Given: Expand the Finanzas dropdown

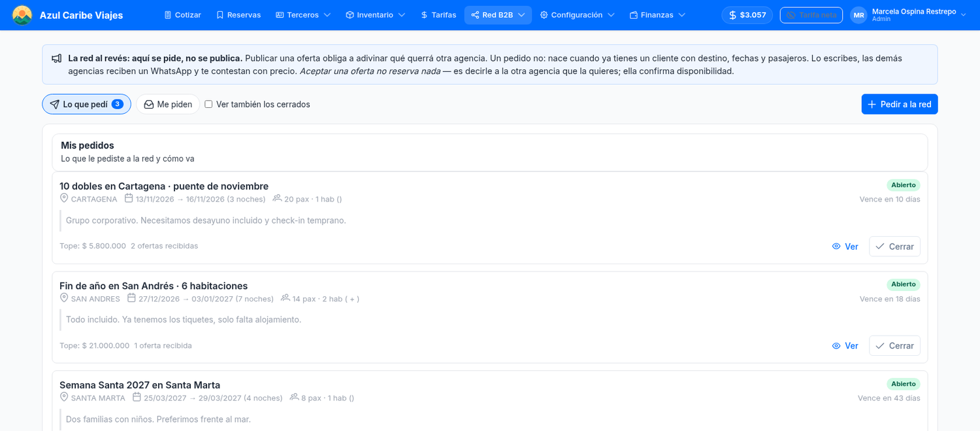Looking at the screenshot, I should tap(657, 15).
